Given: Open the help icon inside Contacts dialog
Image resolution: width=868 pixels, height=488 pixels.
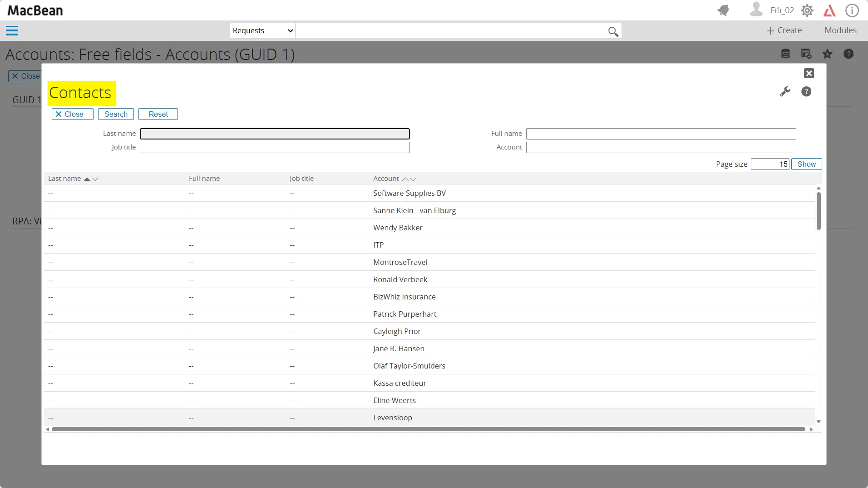Looking at the screenshot, I should coord(806,92).
